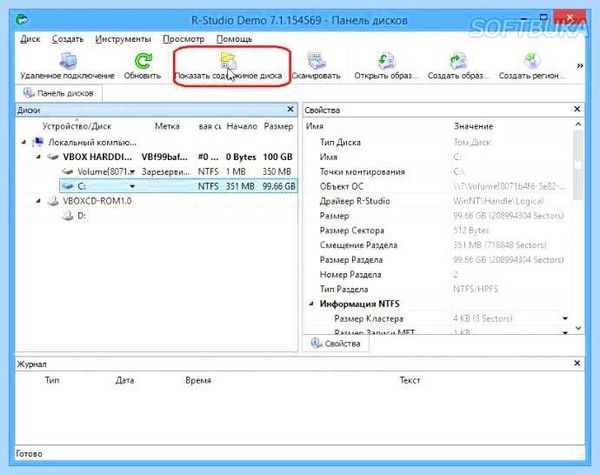Collapse the VBOXCD-ROM1.0 tree node
This screenshot has height=475, width=600.
pos(38,201)
